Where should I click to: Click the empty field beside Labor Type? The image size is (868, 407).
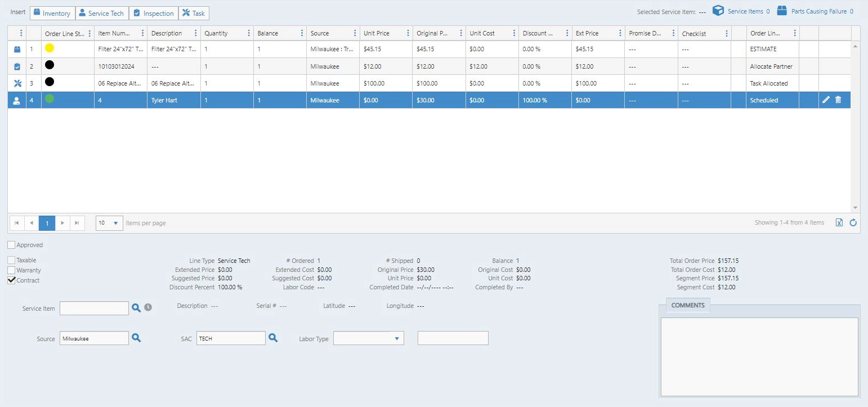click(x=453, y=338)
